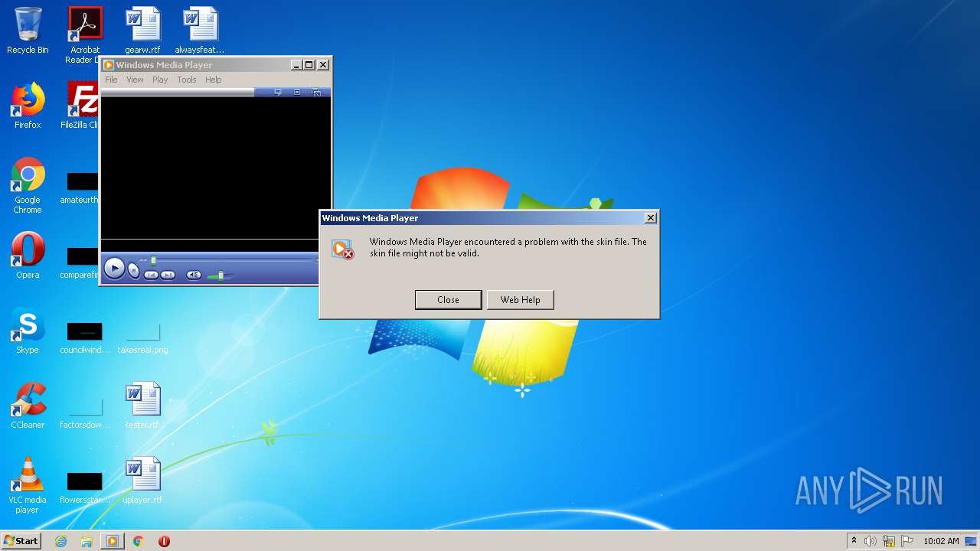Open Internet Explorer from taskbar
This screenshot has height=551, width=980.
[x=61, y=541]
